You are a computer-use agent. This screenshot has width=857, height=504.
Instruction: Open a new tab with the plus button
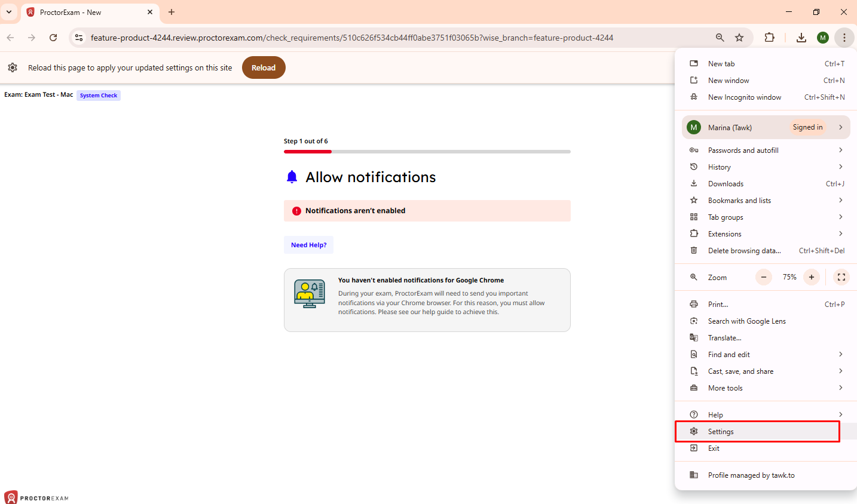pos(172,12)
